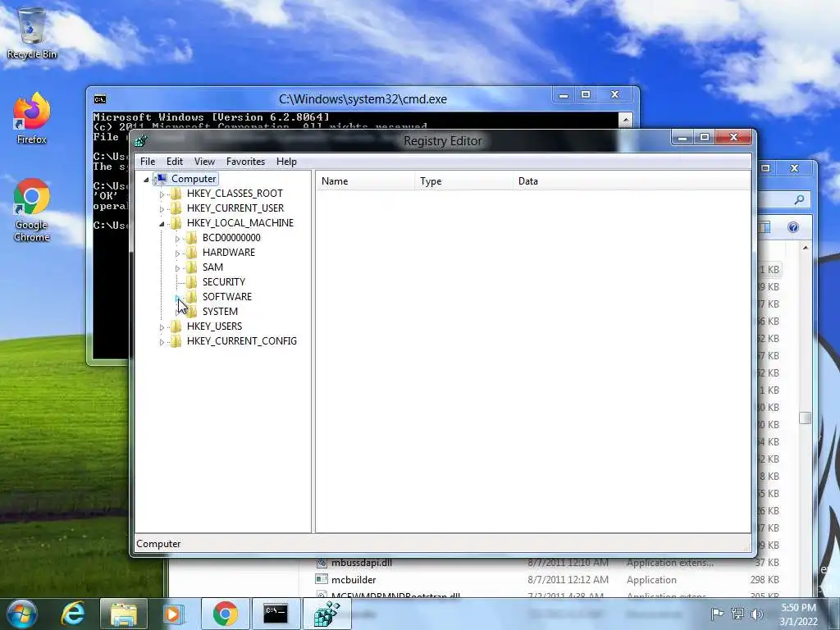Select the BCD00000000 subkey

(x=231, y=237)
